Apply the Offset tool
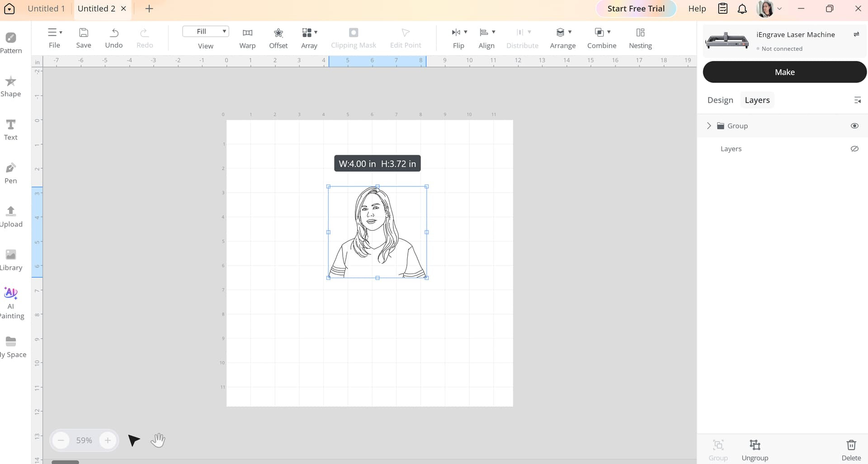 click(x=278, y=38)
